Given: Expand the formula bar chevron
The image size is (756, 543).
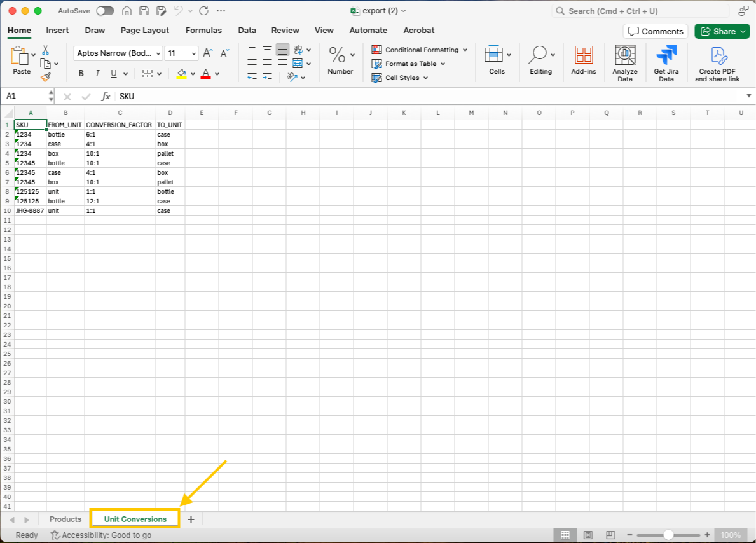Looking at the screenshot, I should (748, 96).
